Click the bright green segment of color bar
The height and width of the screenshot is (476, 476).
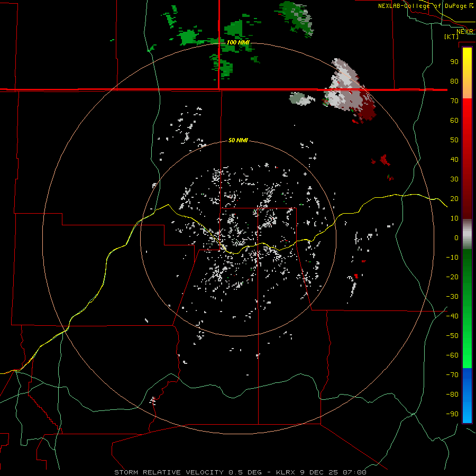[467, 340]
